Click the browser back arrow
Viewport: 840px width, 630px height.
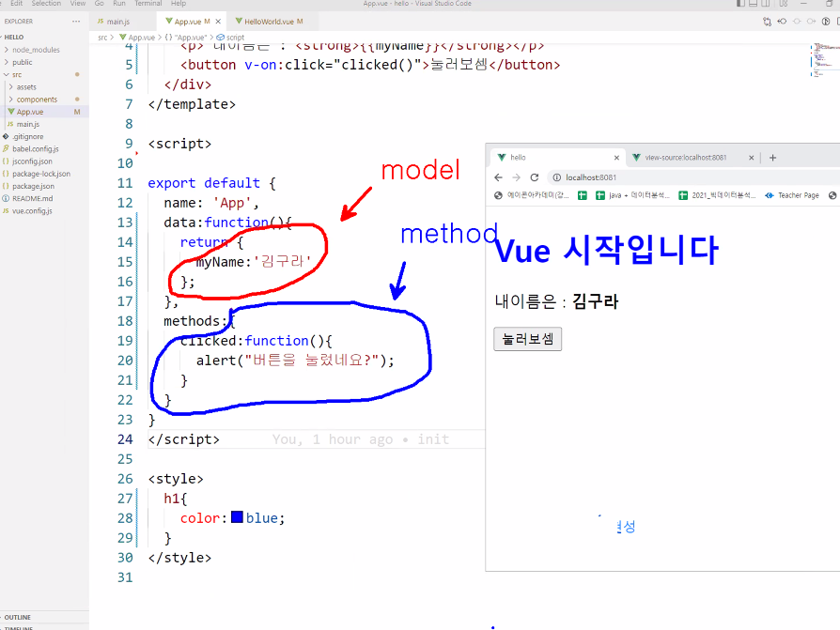click(498, 177)
